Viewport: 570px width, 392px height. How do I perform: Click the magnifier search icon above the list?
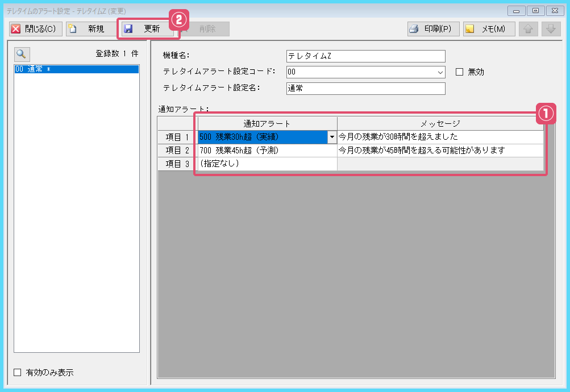click(x=23, y=54)
